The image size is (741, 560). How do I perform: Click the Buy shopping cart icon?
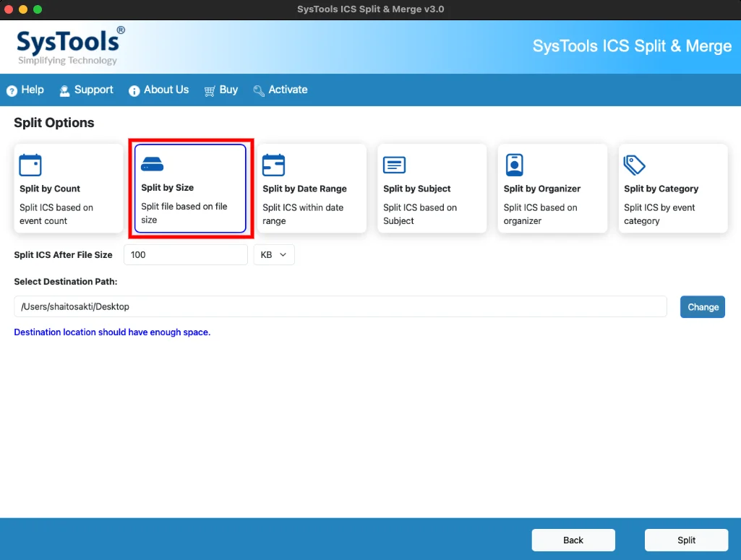(x=210, y=90)
